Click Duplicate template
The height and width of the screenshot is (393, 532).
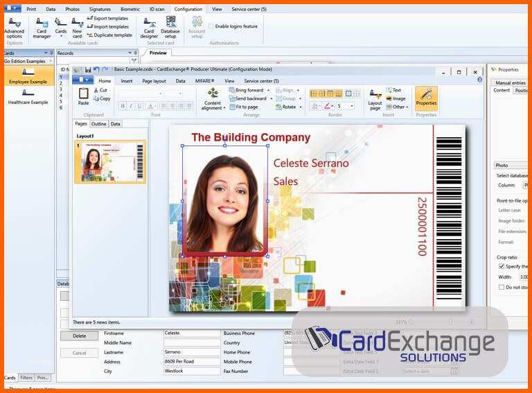tap(109, 35)
